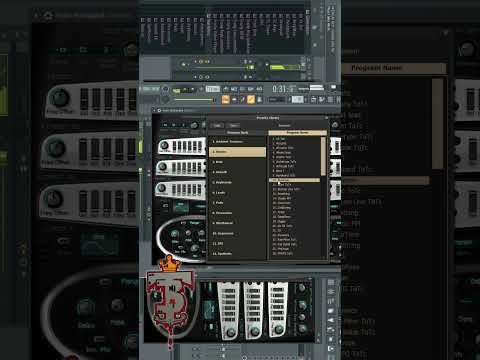Select the first Ambient bank in the list
Screen dimensions: 480x360
[x=237, y=142]
